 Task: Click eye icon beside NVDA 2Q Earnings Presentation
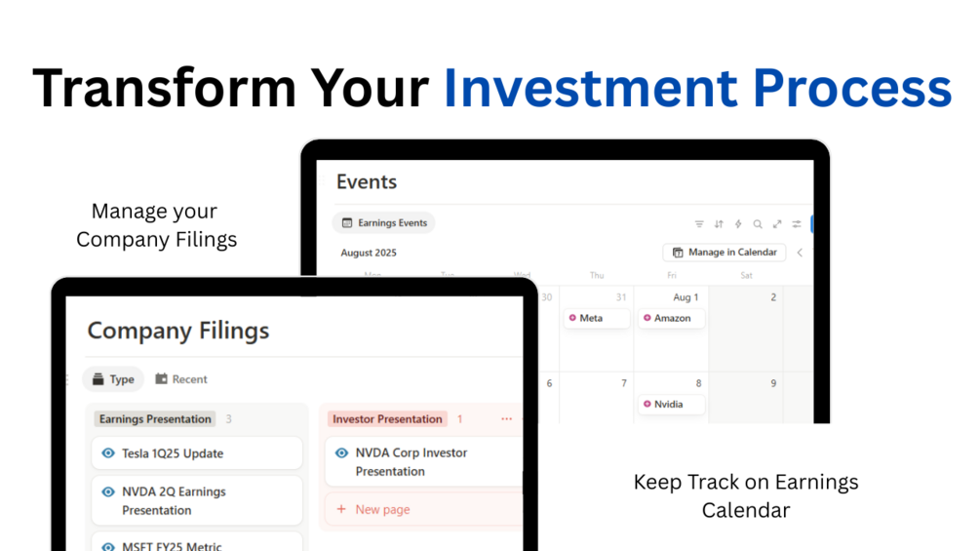(108, 492)
